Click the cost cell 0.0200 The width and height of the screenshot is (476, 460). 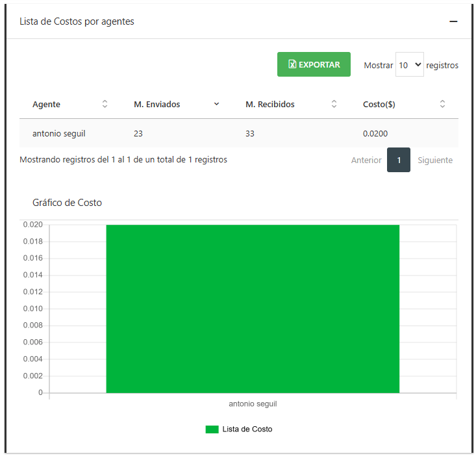(375, 134)
